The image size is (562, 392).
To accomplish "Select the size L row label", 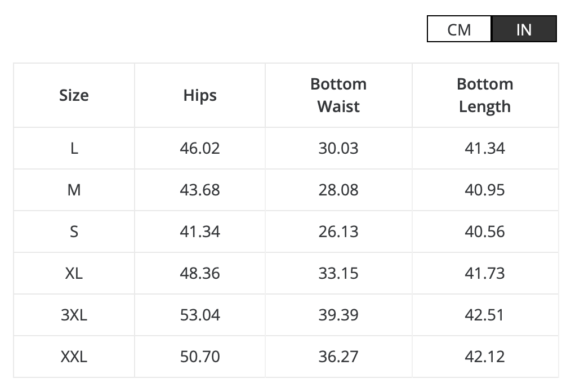I will pos(74,148).
